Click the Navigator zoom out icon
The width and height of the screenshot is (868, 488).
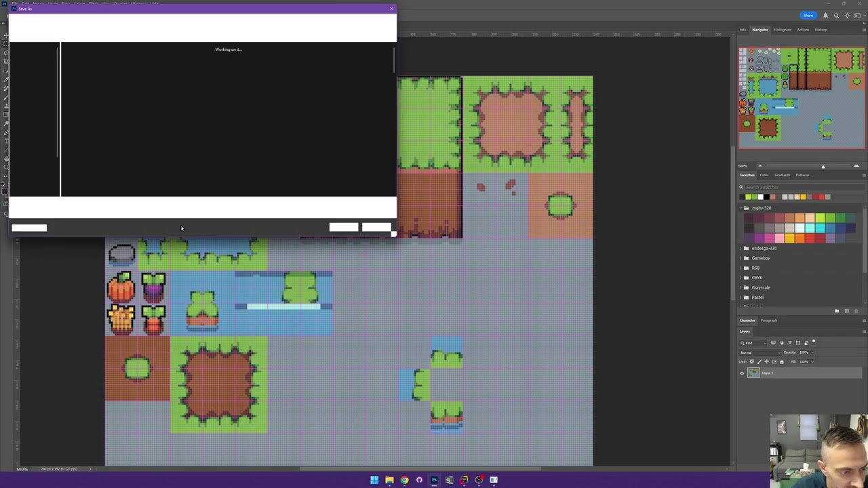pyautogui.click(x=760, y=166)
